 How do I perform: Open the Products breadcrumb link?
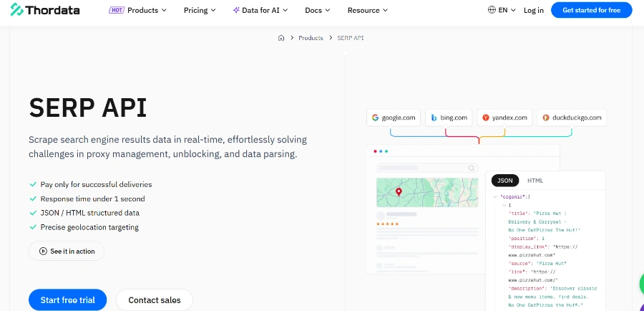(x=311, y=38)
